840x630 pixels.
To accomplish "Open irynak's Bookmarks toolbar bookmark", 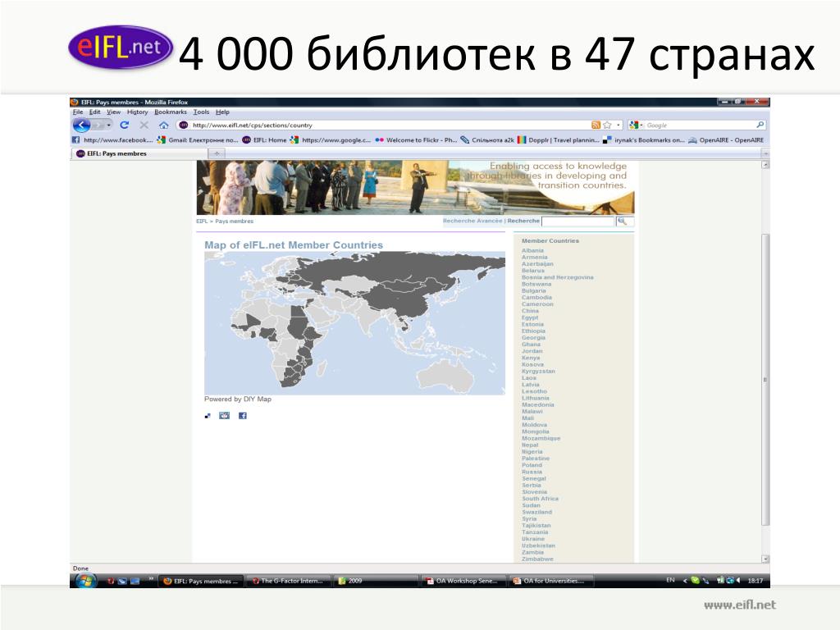I will [643, 140].
